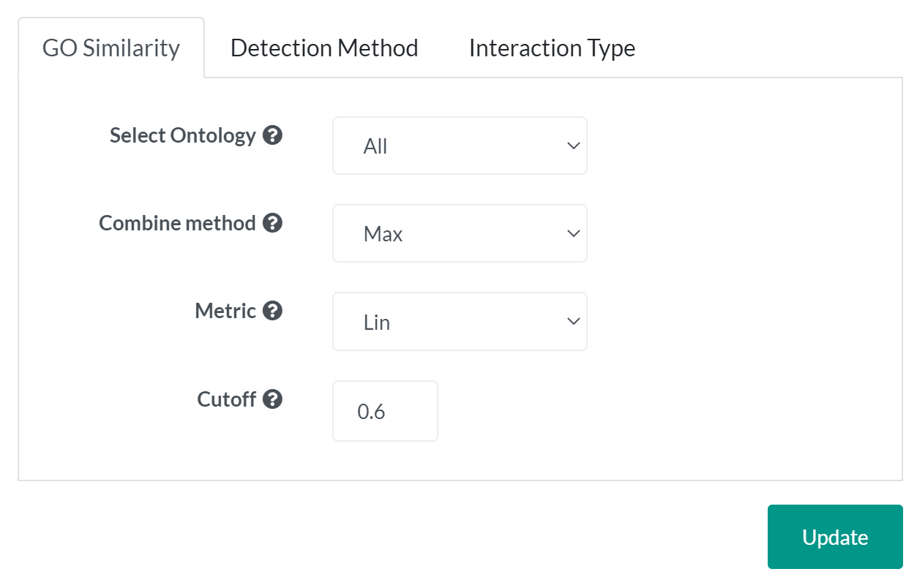Click question mark icon beside Cutoff

pos(272,399)
